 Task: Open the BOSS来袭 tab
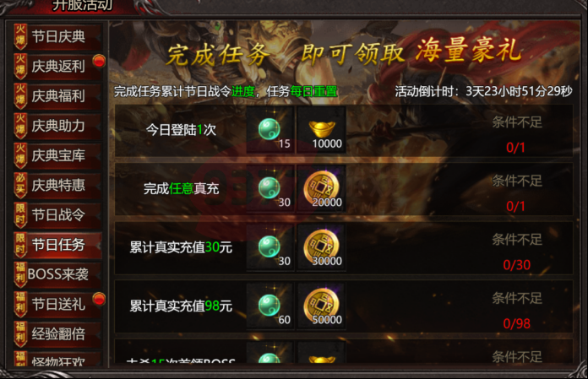[x=57, y=274]
